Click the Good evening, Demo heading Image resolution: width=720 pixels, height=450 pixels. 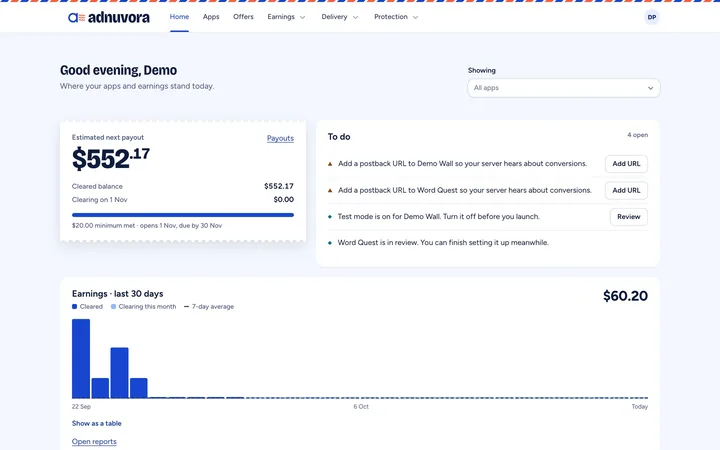[118, 70]
